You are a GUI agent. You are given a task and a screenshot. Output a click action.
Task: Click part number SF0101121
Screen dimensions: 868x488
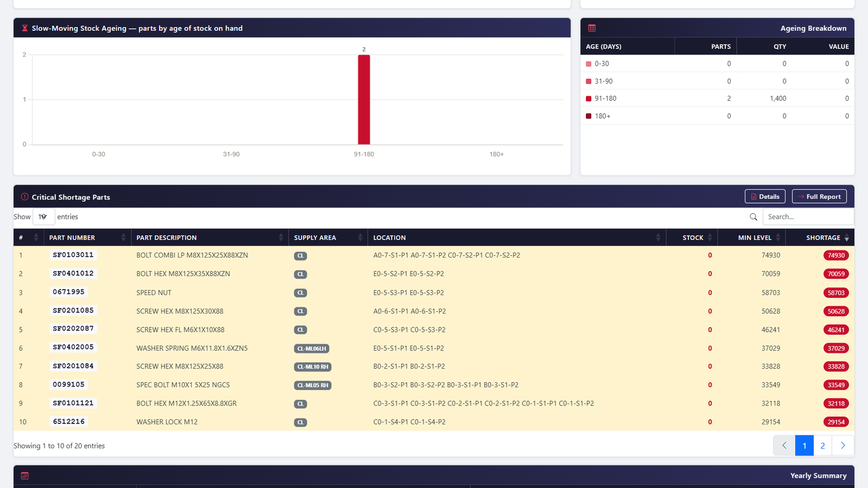(73, 403)
